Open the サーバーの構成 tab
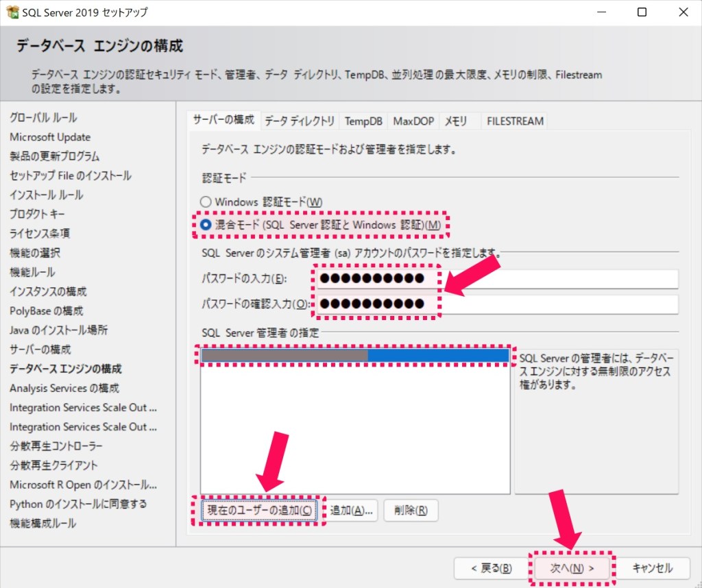 pyautogui.click(x=223, y=120)
